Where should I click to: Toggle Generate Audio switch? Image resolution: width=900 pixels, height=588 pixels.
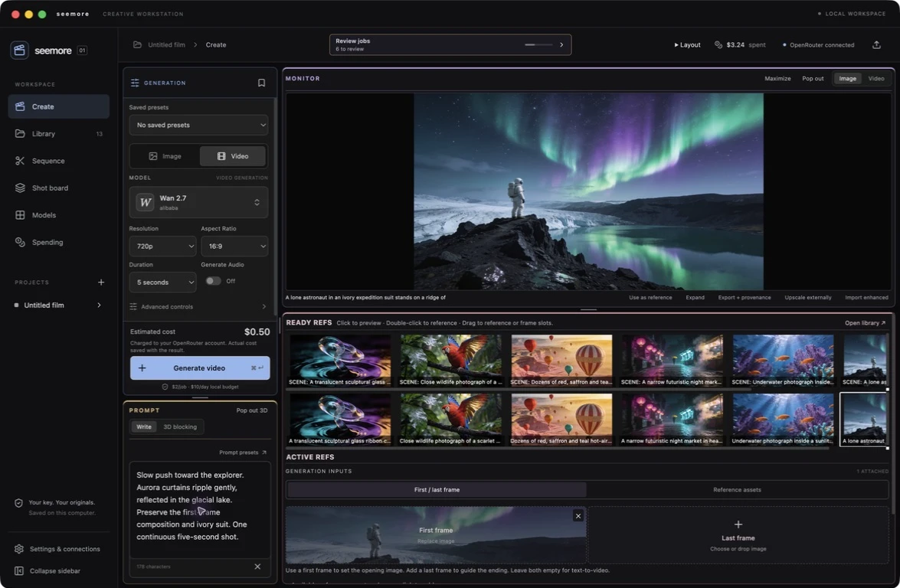tap(214, 281)
